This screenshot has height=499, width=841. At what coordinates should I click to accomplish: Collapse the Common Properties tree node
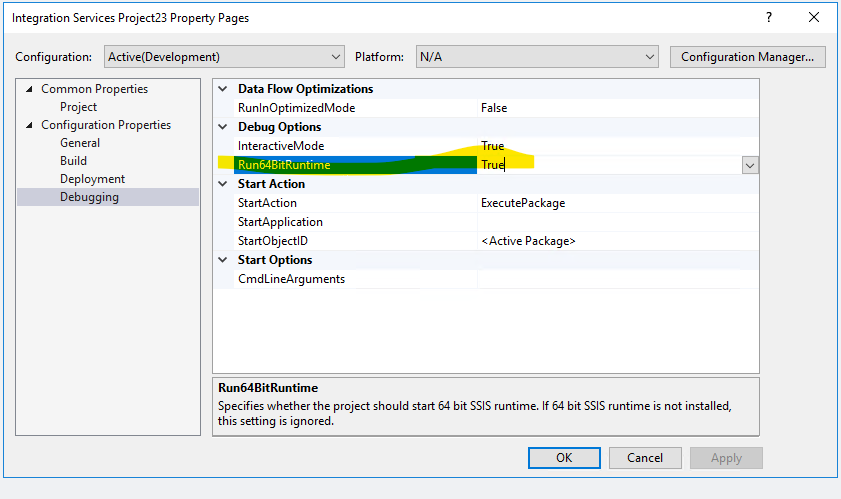pos(29,89)
